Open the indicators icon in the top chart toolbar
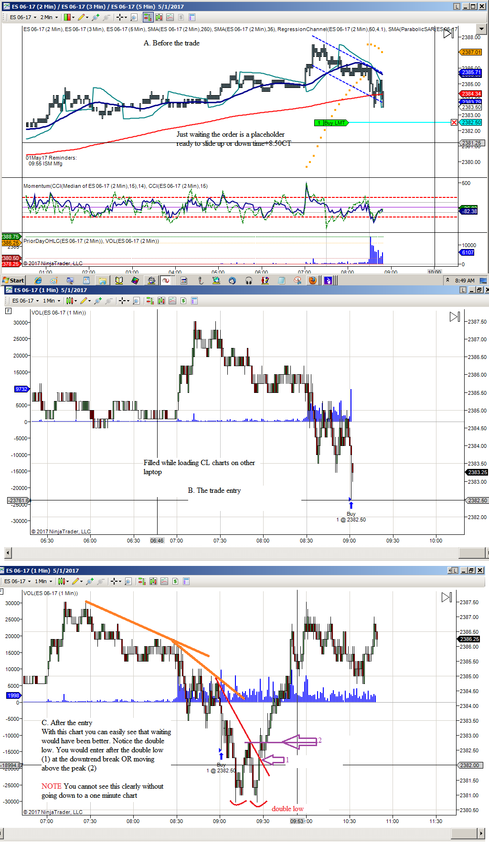This screenshot has width=489, height=868. pyautogui.click(x=159, y=17)
